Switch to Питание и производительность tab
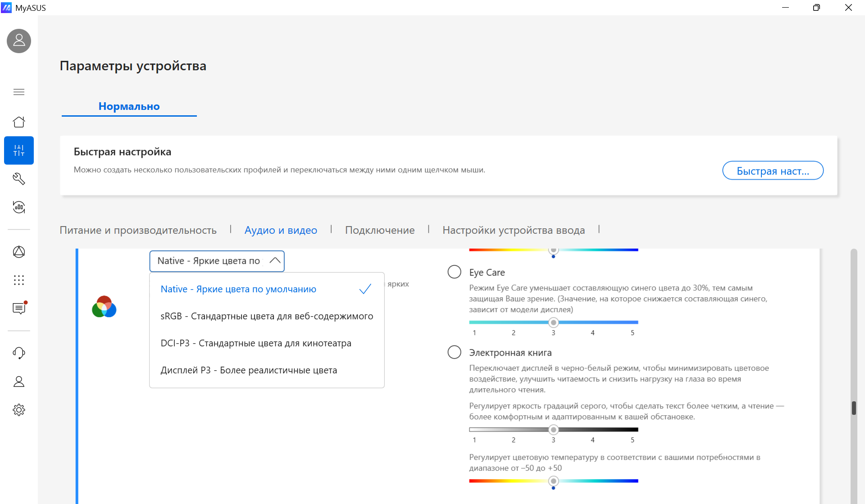The width and height of the screenshot is (865, 504). (x=138, y=230)
